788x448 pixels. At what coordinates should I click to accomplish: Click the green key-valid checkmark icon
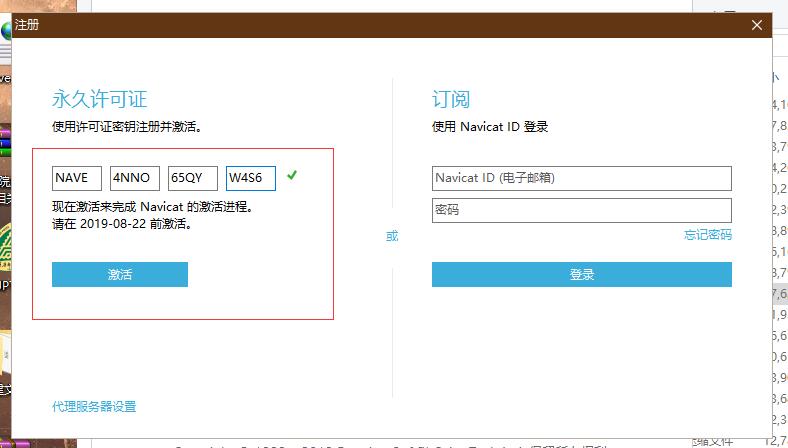[x=292, y=175]
